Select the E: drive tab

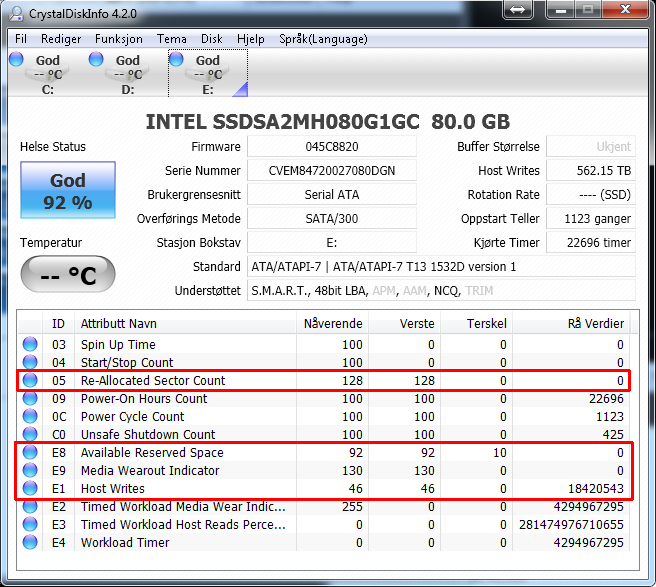[208, 74]
